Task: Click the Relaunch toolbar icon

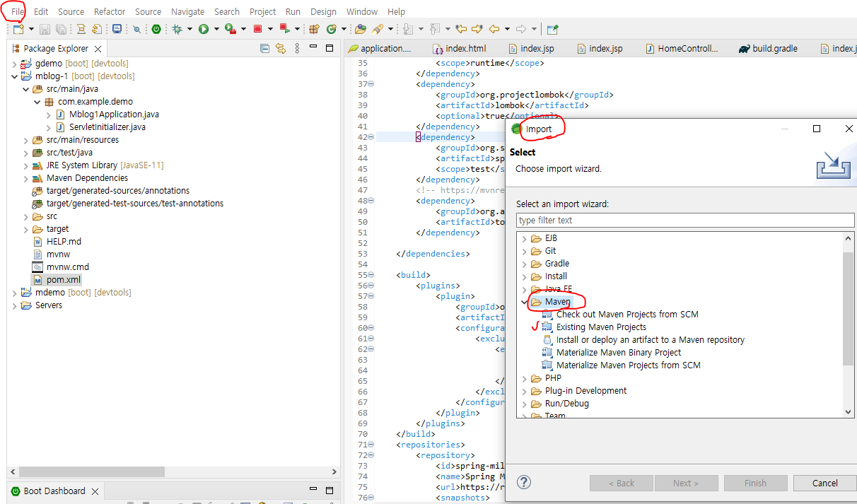Action: point(284,29)
